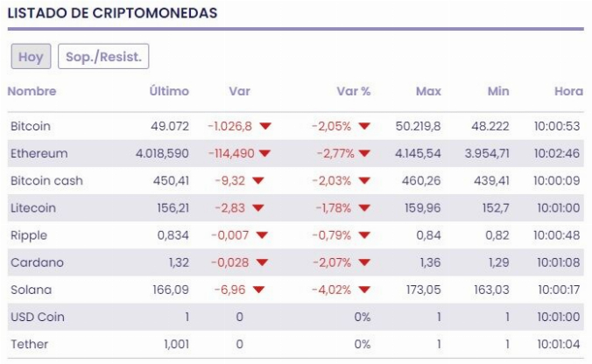Viewport: 592px width, 364px height.
Task: Click red down arrow beside Bitcoin Var -1.026,8
Action: 265,127
